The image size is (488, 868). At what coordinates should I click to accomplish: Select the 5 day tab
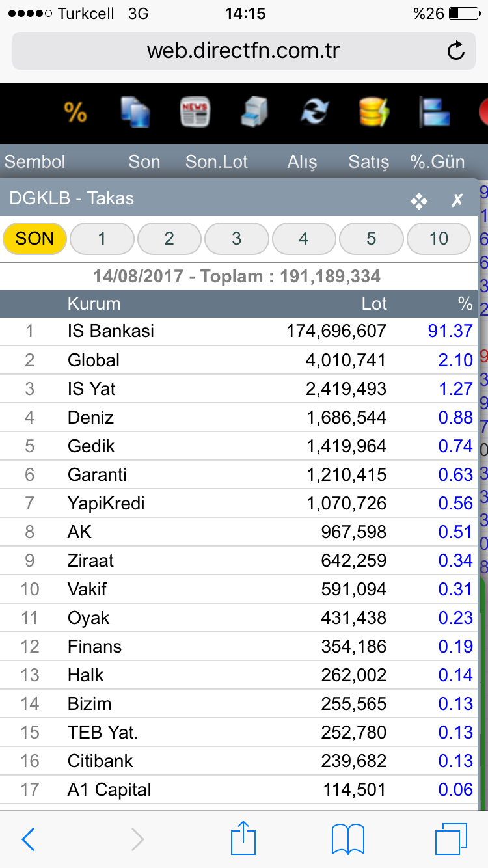coord(372,238)
